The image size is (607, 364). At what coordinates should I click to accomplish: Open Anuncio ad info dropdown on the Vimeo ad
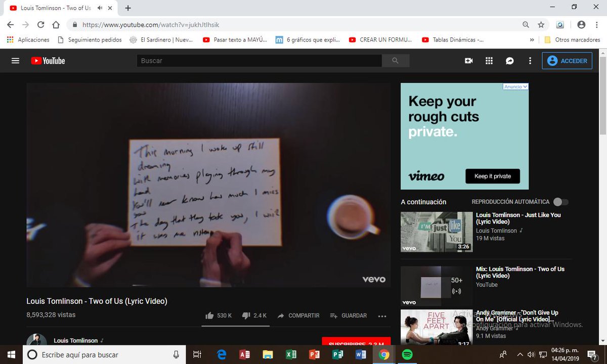(515, 87)
